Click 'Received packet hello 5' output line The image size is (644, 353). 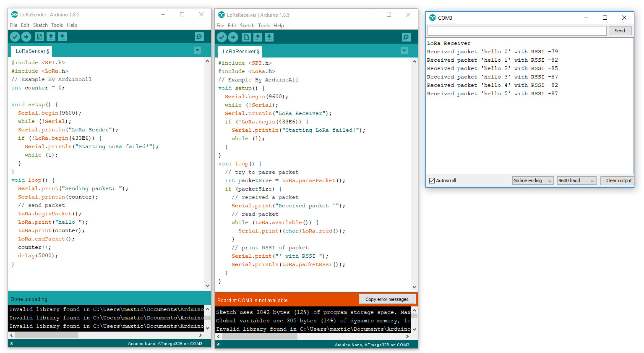492,94
